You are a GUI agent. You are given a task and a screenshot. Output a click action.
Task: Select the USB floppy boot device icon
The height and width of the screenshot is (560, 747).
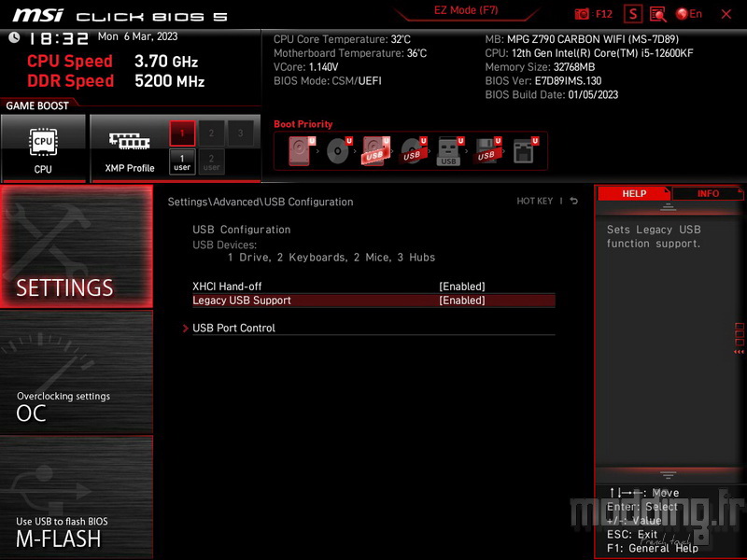486,150
